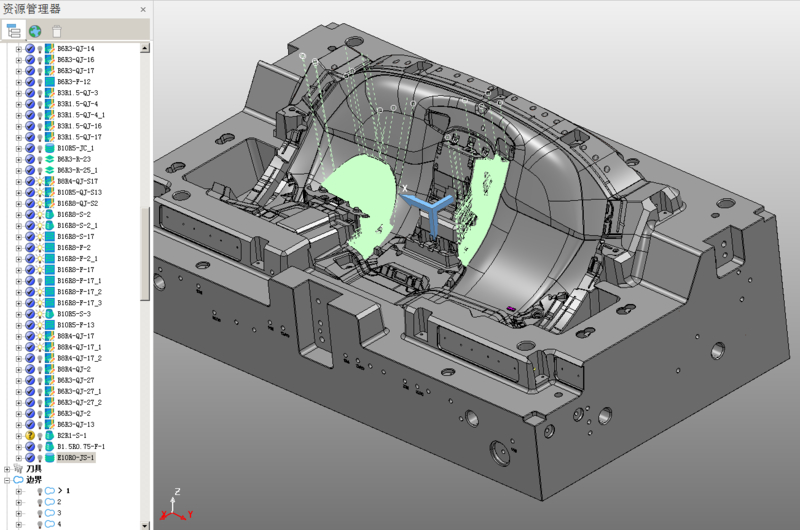800x530 pixels.
Task: Click the explorer scrollbar down arrow
Action: [145, 525]
